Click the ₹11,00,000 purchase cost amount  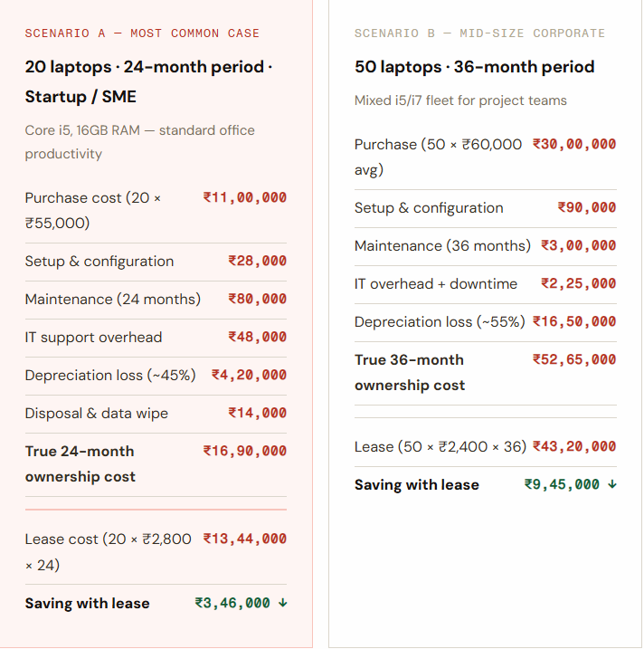click(x=244, y=197)
